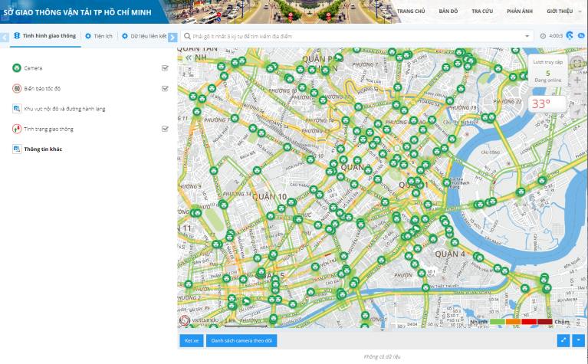Open the blue dropdown arrow below the map
The width and height of the screenshot is (588, 364).
(579, 340)
